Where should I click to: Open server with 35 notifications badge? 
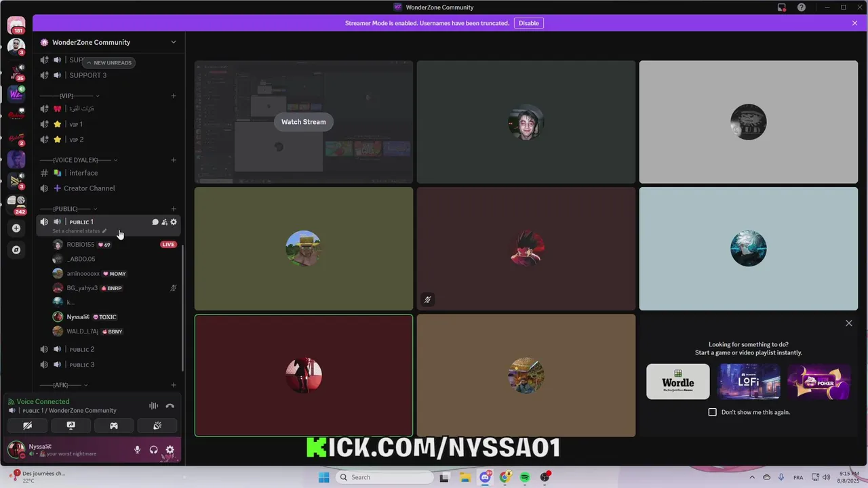[16, 72]
